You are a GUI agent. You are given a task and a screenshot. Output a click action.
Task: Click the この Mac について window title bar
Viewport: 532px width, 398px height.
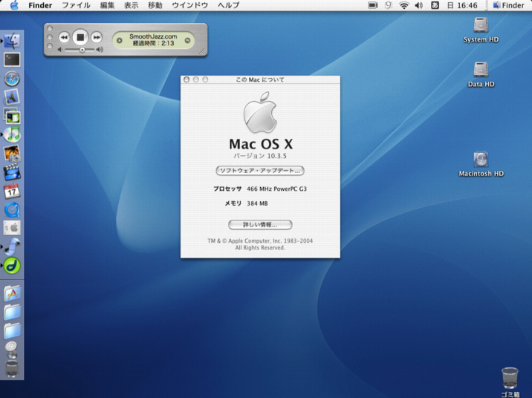[x=260, y=79]
